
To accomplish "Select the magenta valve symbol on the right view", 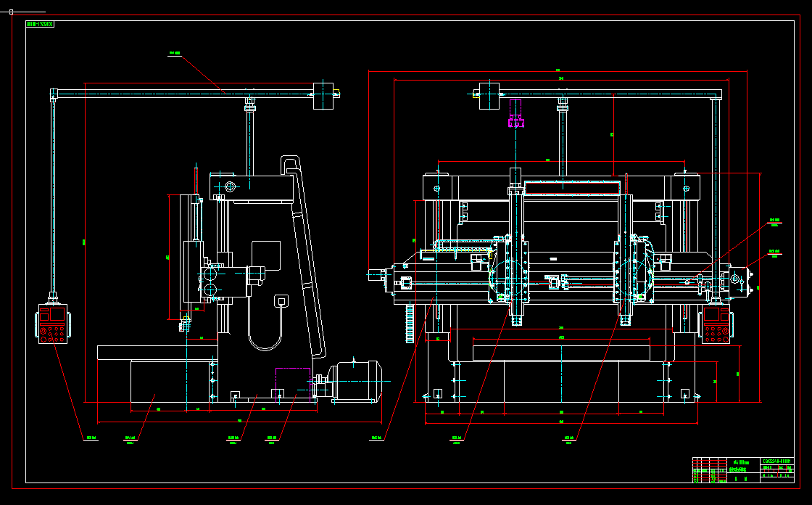I will click(x=516, y=112).
